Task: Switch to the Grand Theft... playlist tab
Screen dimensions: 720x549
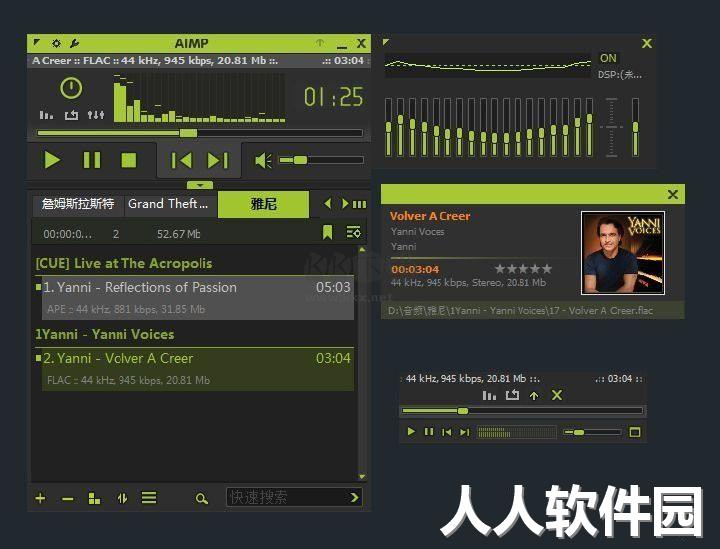Action: (168, 204)
